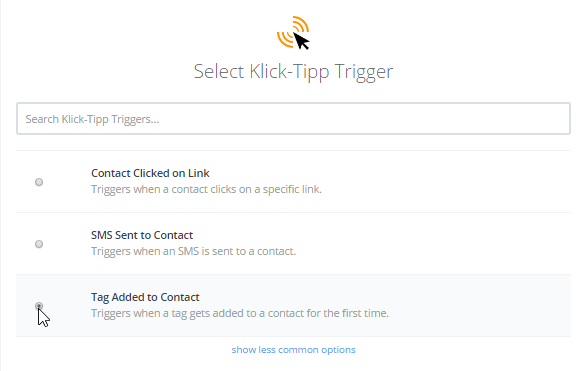
Task: Click the Contact Clicked on Link title
Action: click(150, 173)
